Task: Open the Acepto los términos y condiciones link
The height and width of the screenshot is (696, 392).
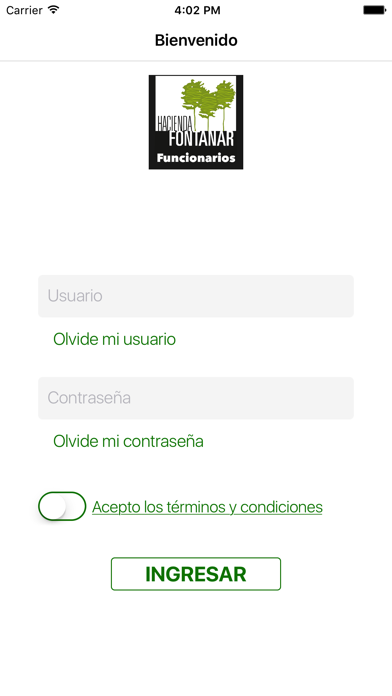Action: 207,507
